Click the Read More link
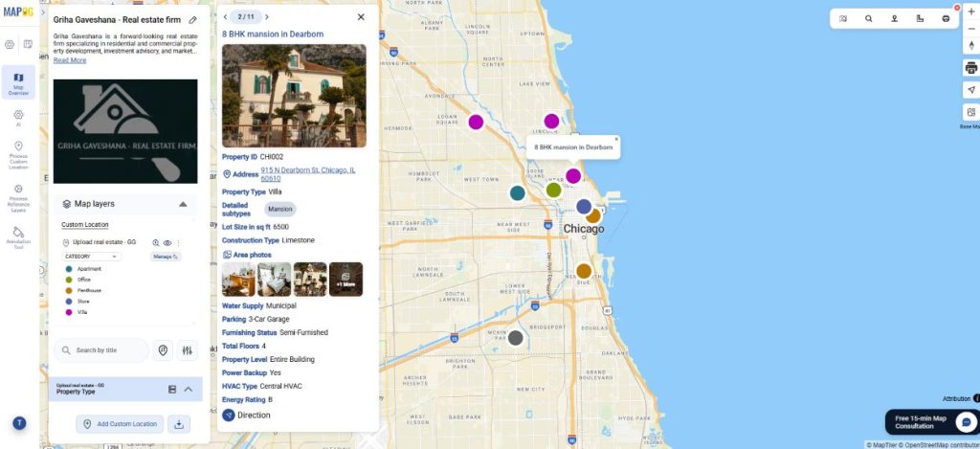 (x=69, y=60)
